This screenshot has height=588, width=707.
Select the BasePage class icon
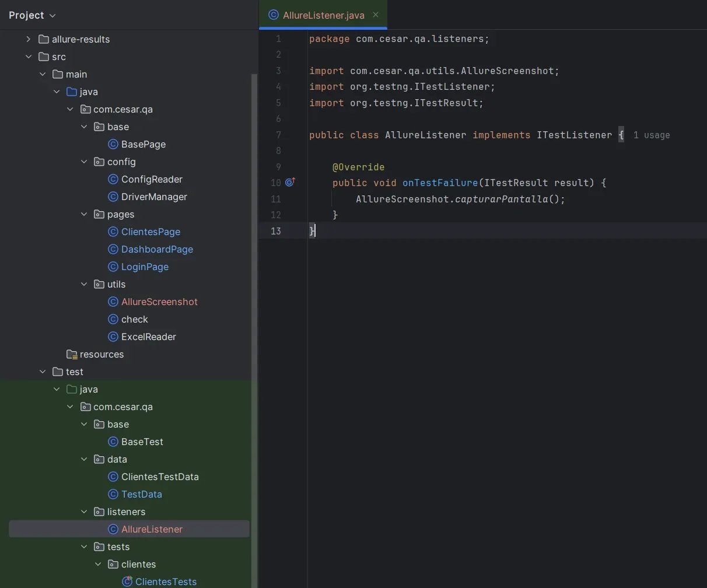[x=112, y=144]
